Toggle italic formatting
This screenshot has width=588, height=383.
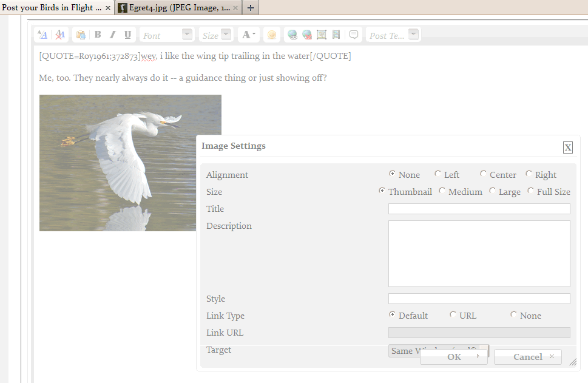[x=112, y=35]
